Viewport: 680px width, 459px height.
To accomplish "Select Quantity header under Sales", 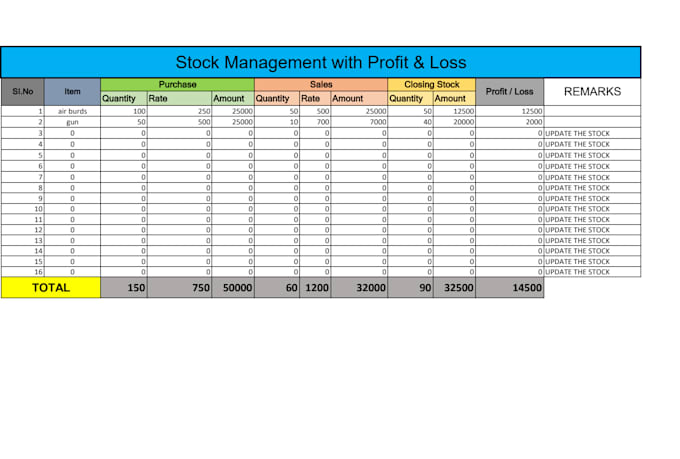I will click(x=277, y=98).
